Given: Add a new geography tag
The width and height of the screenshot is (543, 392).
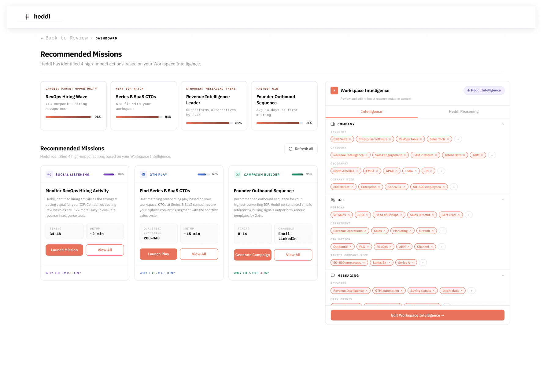Looking at the screenshot, I should (x=441, y=171).
